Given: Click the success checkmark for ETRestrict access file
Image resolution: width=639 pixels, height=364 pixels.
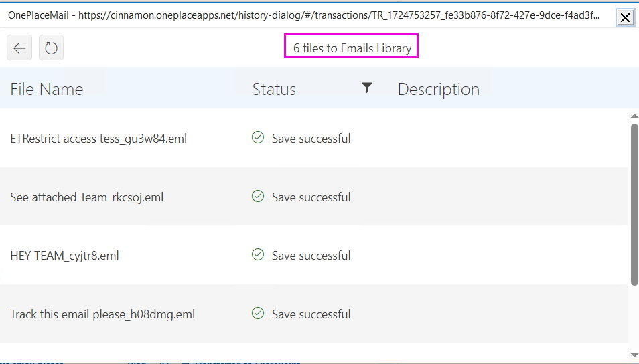Looking at the screenshot, I should click(257, 138).
